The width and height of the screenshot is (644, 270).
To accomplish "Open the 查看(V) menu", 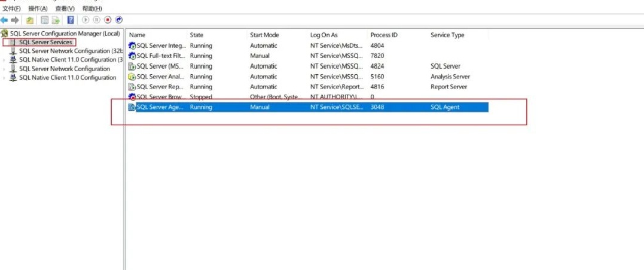I will tap(65, 8).
